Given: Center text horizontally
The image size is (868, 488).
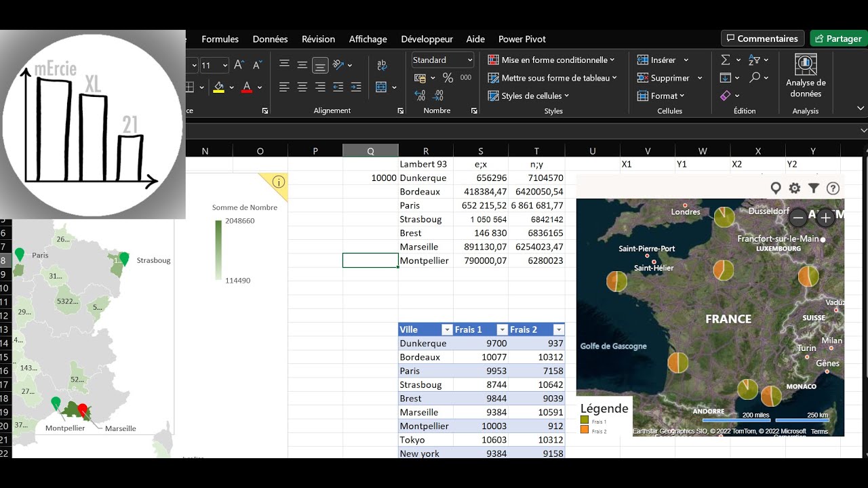Looking at the screenshot, I should pyautogui.click(x=302, y=87).
